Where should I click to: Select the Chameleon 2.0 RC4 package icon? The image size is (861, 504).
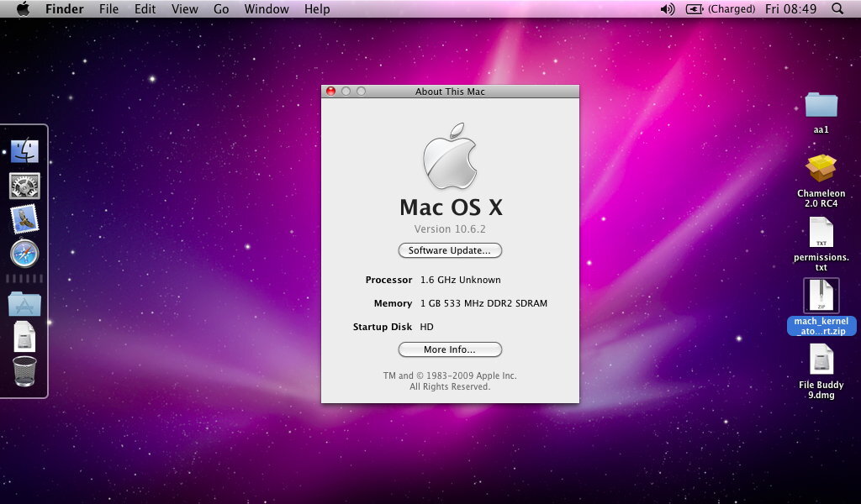[821, 168]
